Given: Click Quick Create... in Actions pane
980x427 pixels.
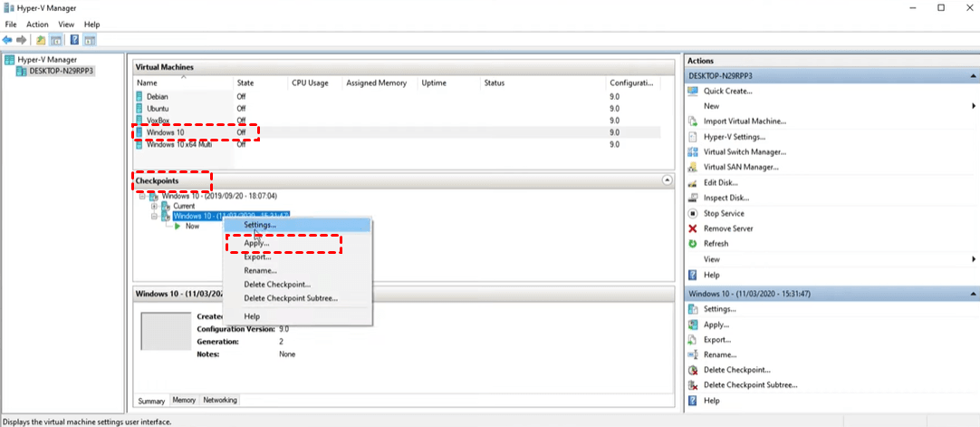Looking at the screenshot, I should 728,92.
